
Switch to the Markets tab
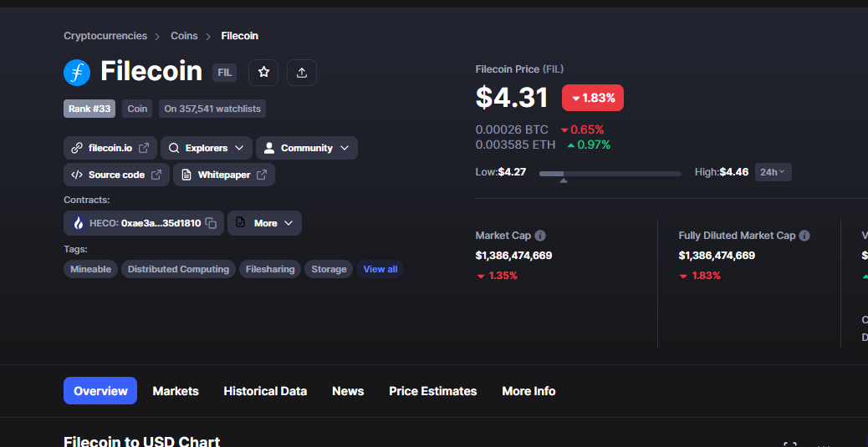coord(176,391)
